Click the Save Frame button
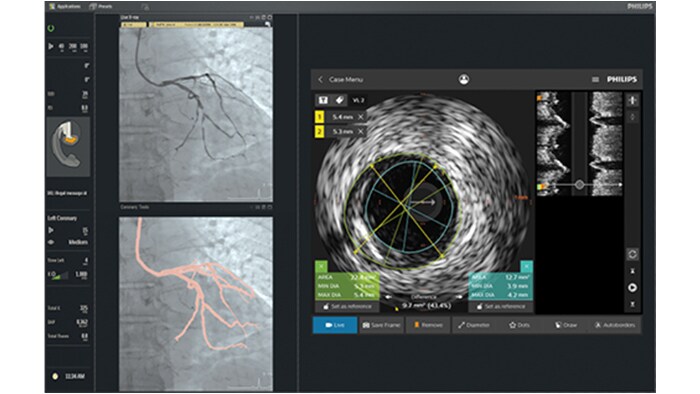 (x=381, y=325)
